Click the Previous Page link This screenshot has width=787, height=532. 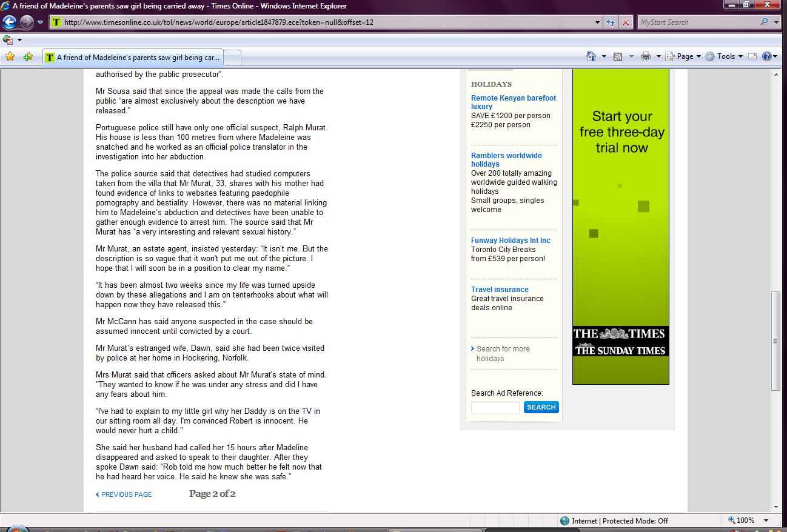pos(126,494)
